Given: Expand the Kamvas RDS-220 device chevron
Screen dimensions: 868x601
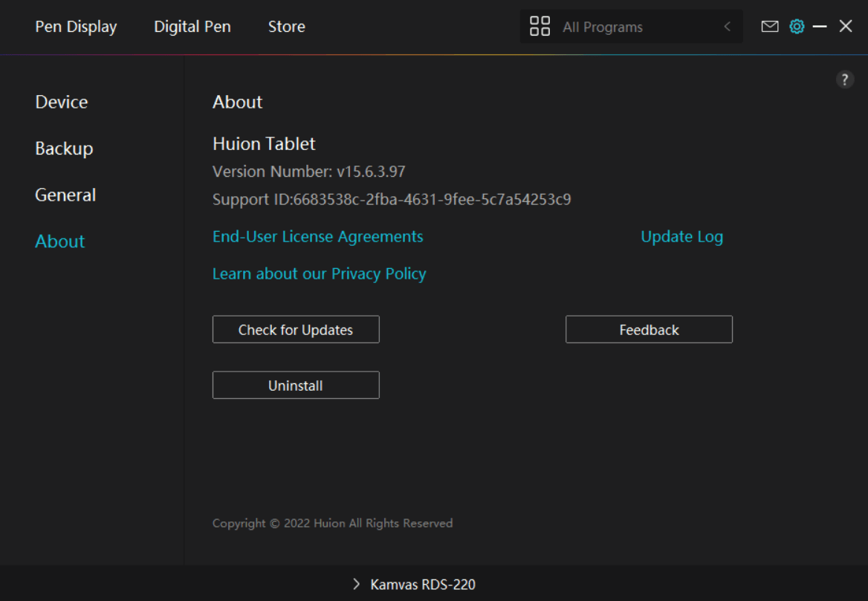Looking at the screenshot, I should [x=357, y=584].
